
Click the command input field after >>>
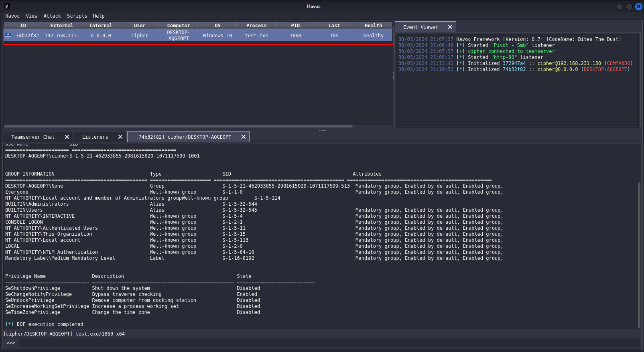(x=329, y=343)
